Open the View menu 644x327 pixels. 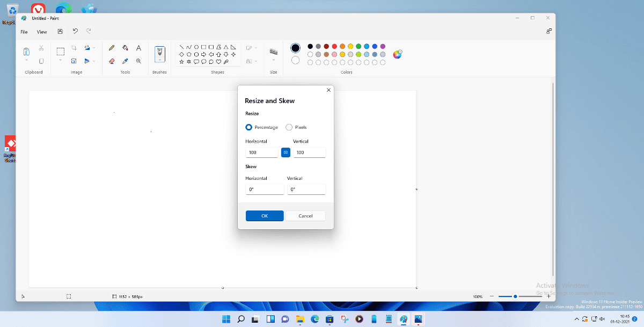tap(42, 32)
